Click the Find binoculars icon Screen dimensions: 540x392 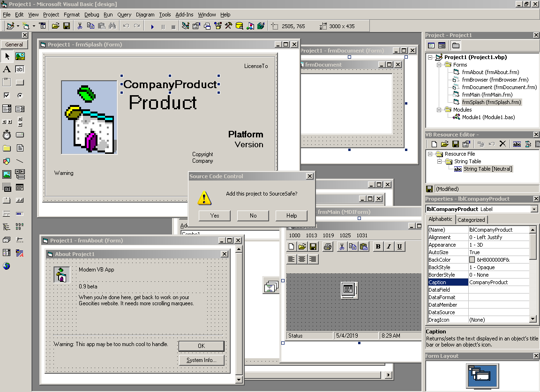112,26
